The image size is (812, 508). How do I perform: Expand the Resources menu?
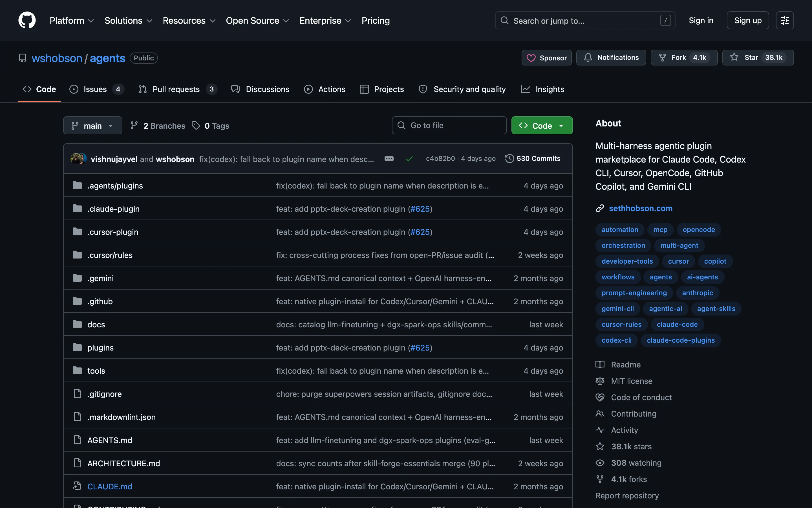189,21
